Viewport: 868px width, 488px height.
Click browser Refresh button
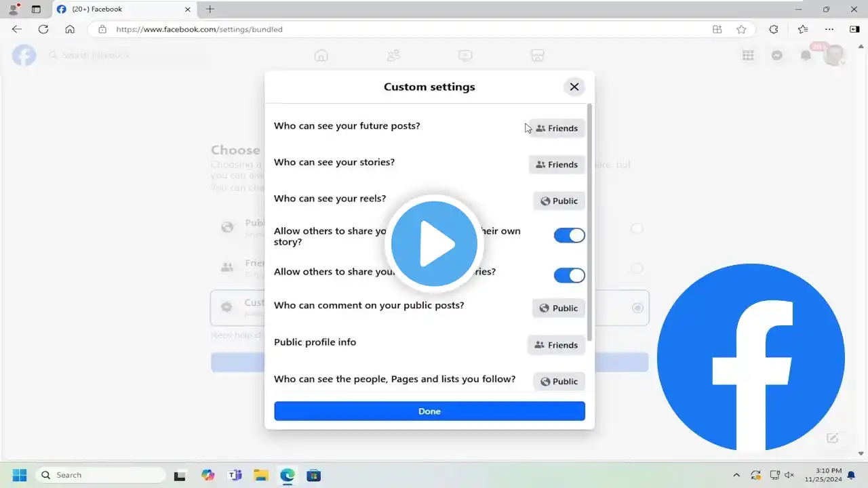[x=43, y=29]
